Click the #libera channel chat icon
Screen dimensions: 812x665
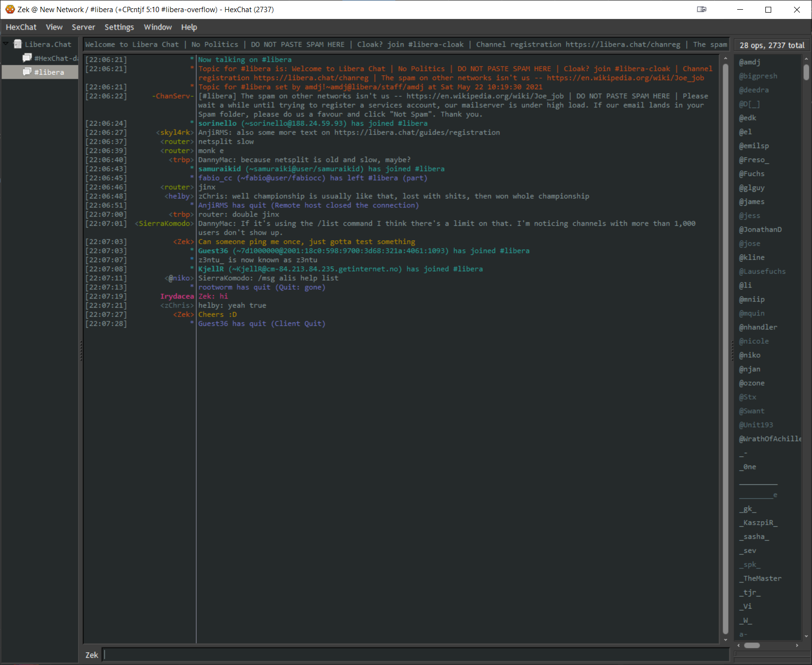(27, 72)
